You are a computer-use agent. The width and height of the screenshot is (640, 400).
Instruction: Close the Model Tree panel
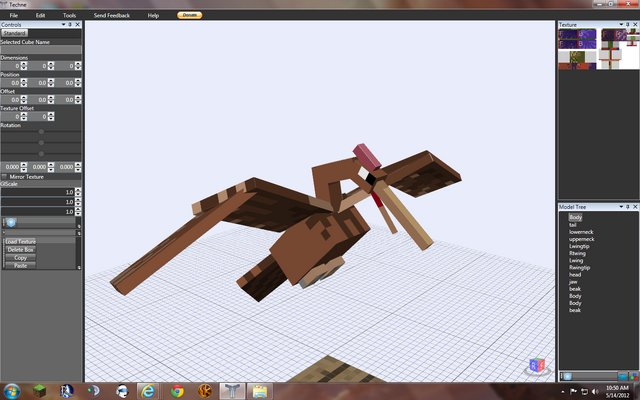[635, 207]
